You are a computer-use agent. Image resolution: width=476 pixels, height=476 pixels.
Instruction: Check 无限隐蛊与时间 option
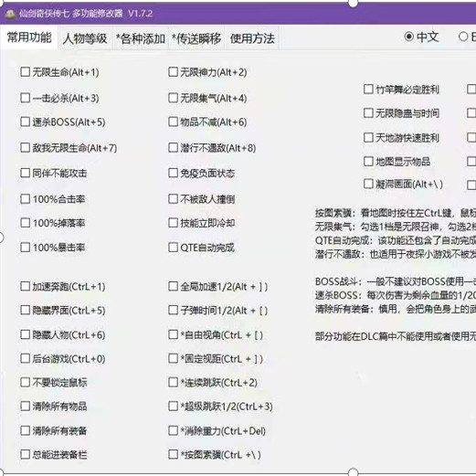tap(368, 113)
